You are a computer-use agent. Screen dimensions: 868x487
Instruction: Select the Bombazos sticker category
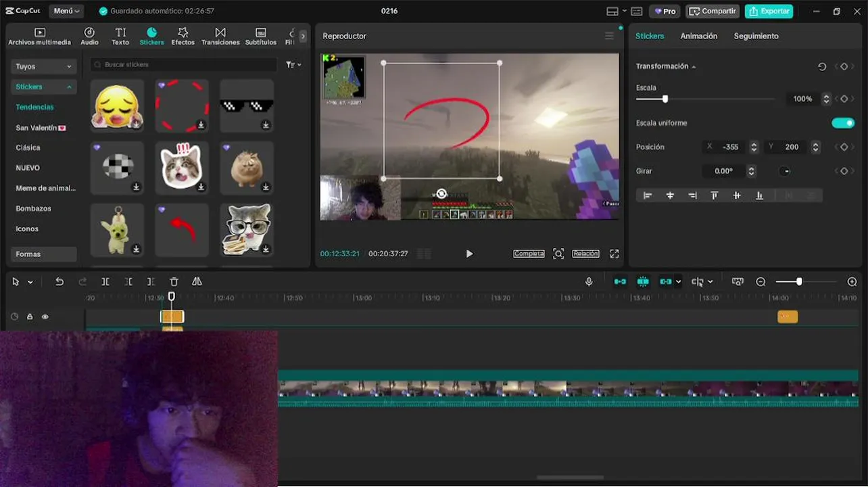tap(33, 208)
